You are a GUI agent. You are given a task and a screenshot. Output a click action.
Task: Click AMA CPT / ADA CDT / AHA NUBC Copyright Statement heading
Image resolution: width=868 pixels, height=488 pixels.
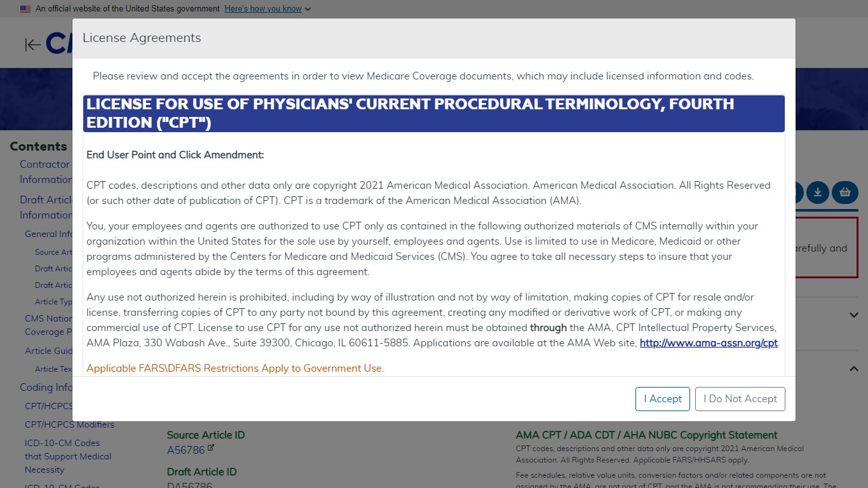click(x=646, y=435)
